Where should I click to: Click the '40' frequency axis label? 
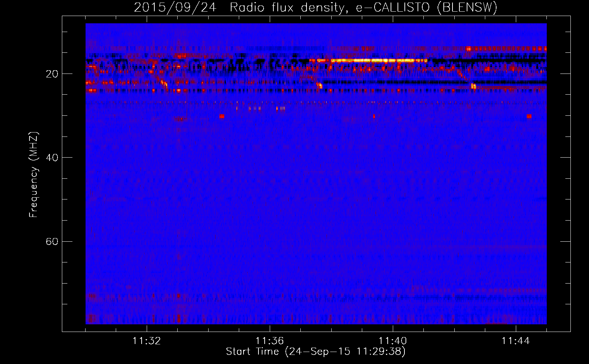52,158
